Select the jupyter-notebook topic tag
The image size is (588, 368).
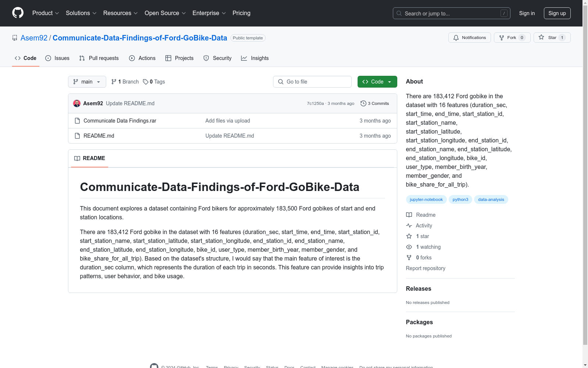(426, 199)
